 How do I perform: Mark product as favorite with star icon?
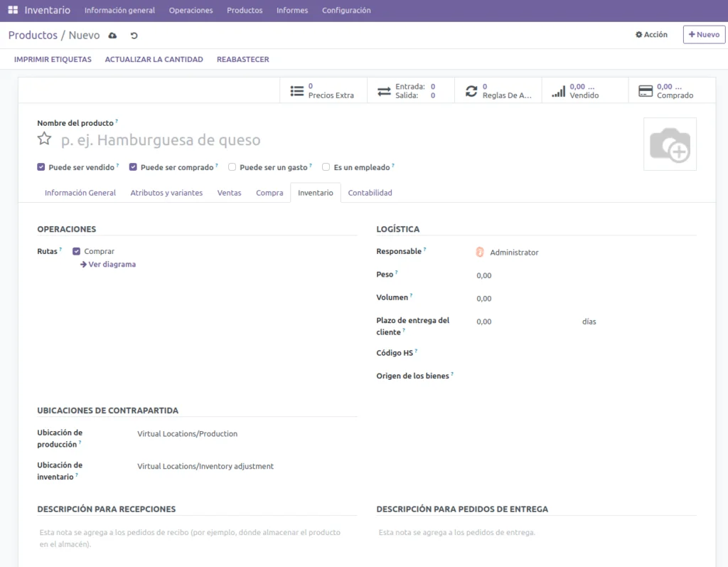point(44,139)
